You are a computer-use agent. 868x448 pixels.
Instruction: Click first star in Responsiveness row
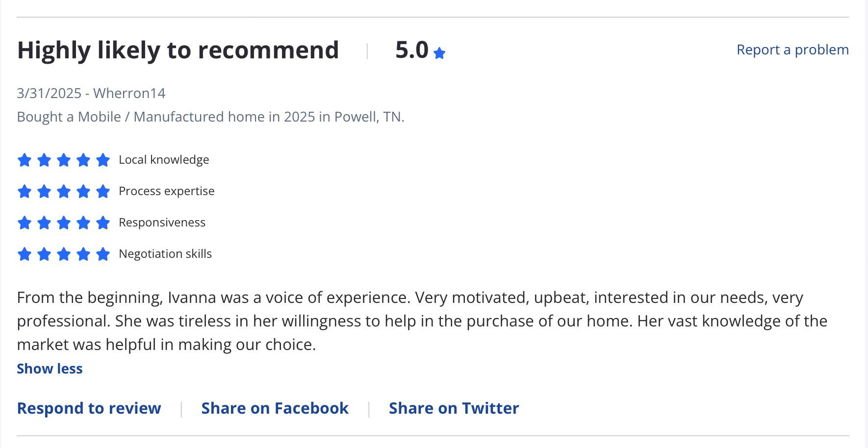25,223
